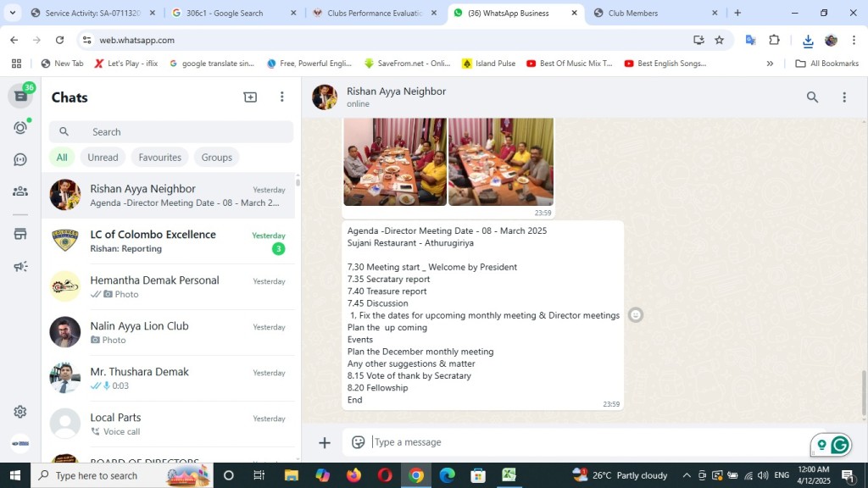868x488 pixels.
Task: Open the Status icon in sidebar
Action: [20, 128]
